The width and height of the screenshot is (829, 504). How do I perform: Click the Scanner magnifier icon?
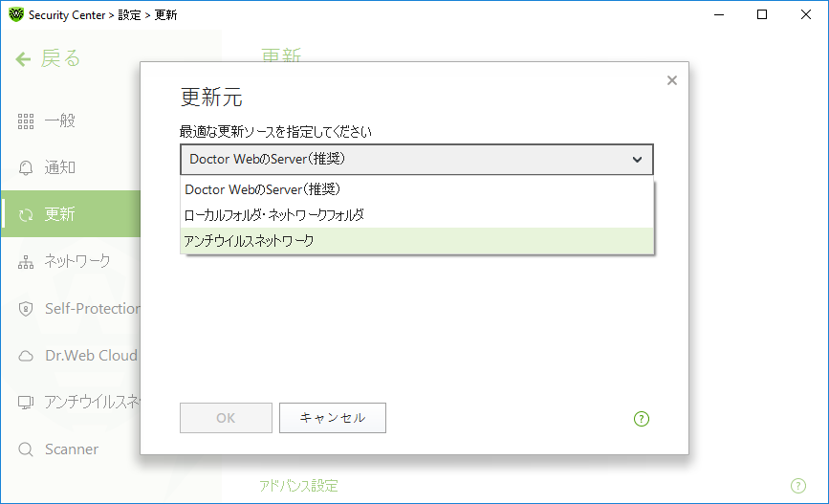tap(26, 449)
